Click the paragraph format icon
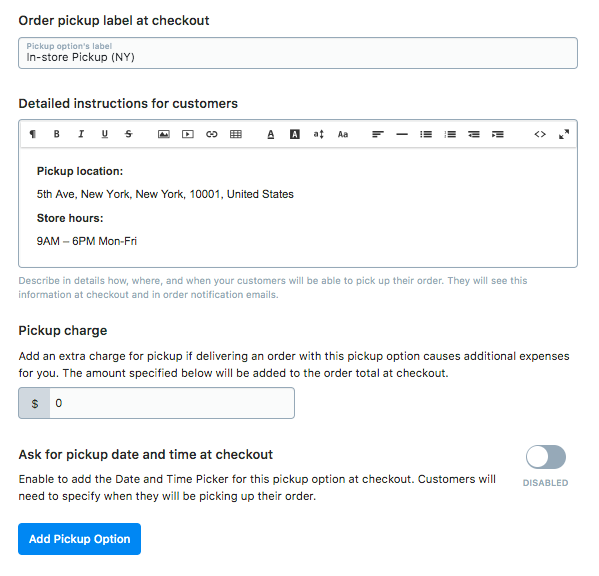This screenshot has height=576, width=599. (33, 134)
